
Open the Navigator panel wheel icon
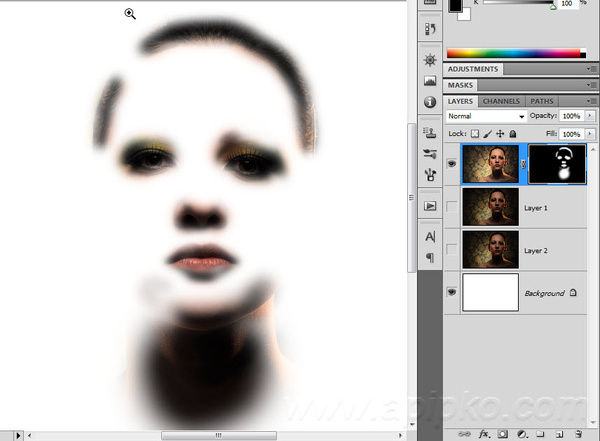430,60
